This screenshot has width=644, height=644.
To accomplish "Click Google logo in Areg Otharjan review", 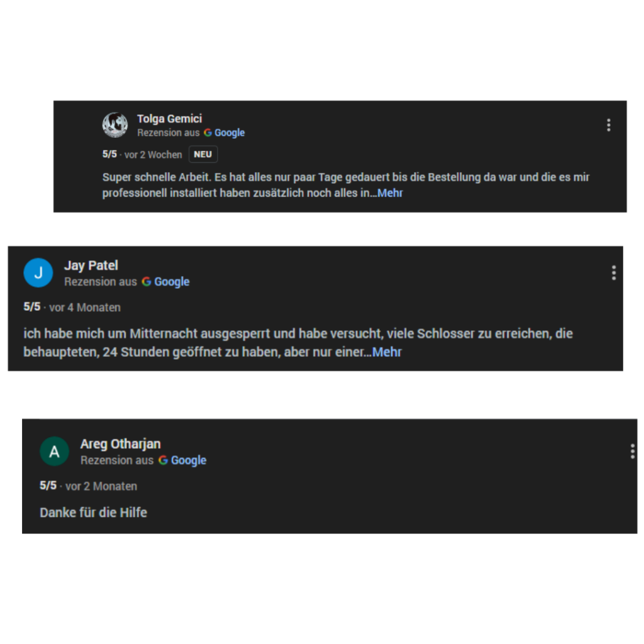I will (163, 460).
